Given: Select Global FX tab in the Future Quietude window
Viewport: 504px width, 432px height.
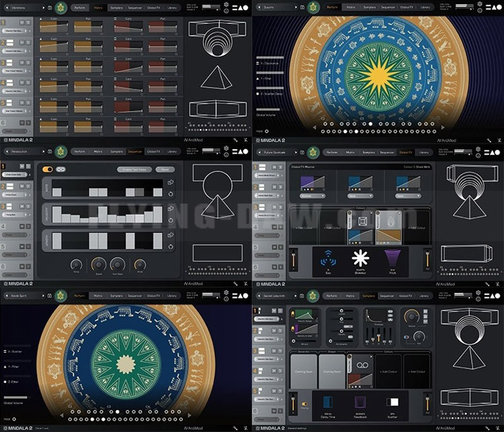Looking at the screenshot, I should pos(406,152).
